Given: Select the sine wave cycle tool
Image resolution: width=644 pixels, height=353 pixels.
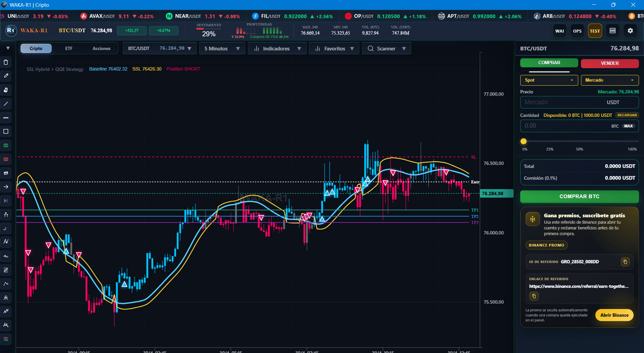Looking at the screenshot, I should pyautogui.click(x=6, y=256).
